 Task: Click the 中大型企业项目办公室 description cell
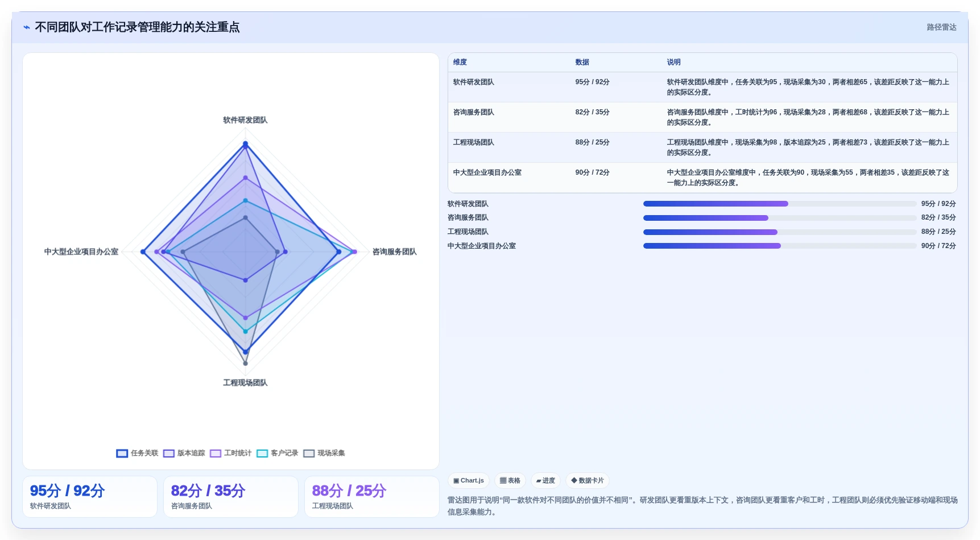coord(808,178)
